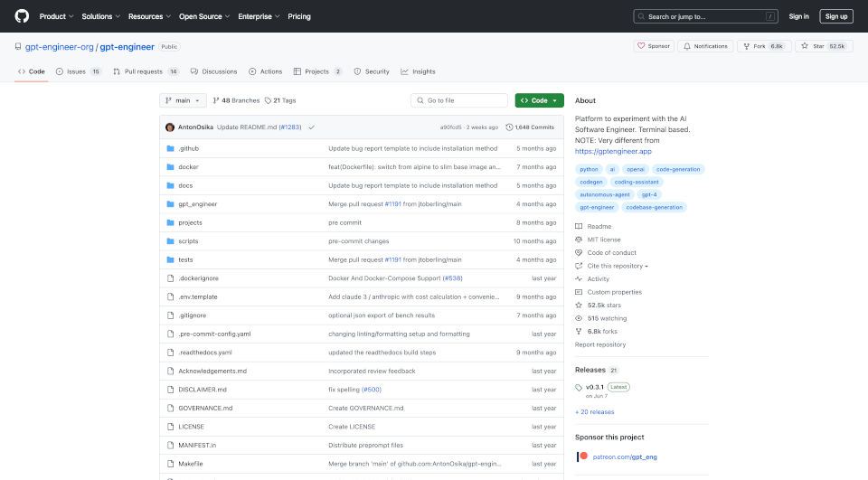Image resolution: width=868 pixels, height=480 pixels.
Task: Open the gptengineer.app link
Action: tap(613, 151)
